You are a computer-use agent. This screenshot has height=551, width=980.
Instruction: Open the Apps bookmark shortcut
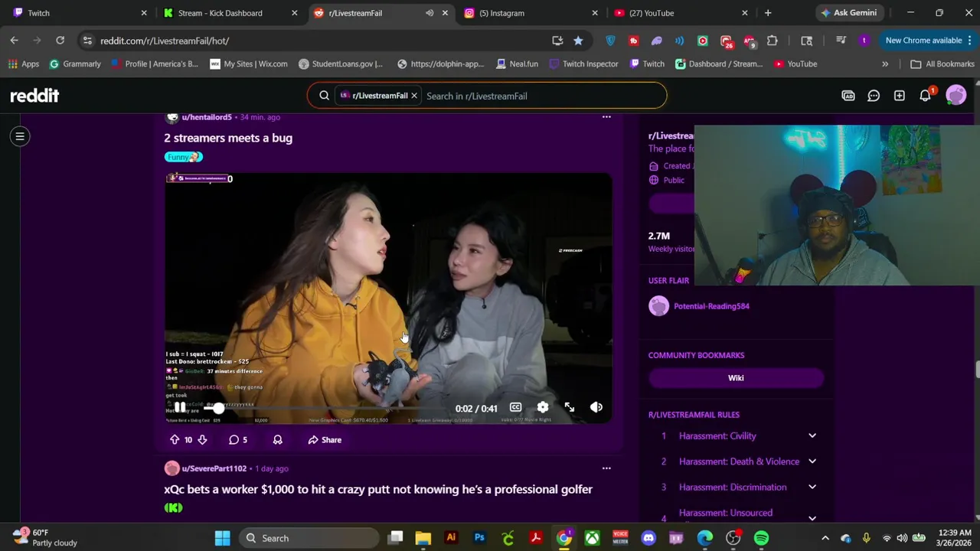(x=24, y=64)
